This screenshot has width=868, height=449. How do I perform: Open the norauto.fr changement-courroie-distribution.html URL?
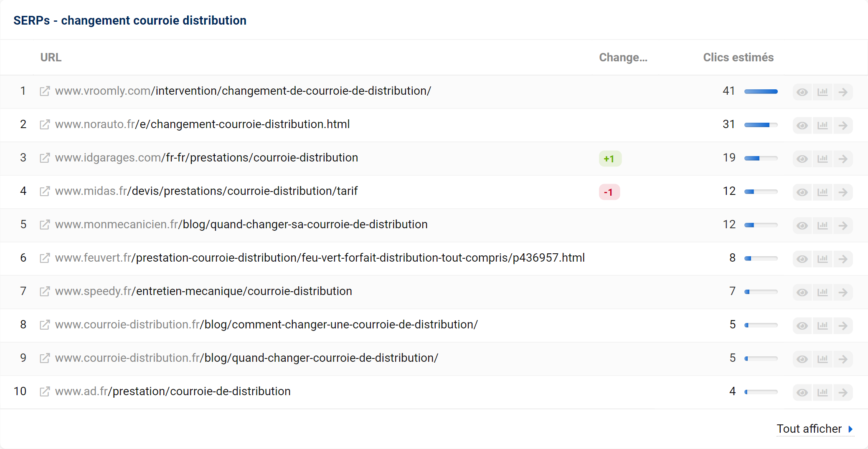click(203, 124)
